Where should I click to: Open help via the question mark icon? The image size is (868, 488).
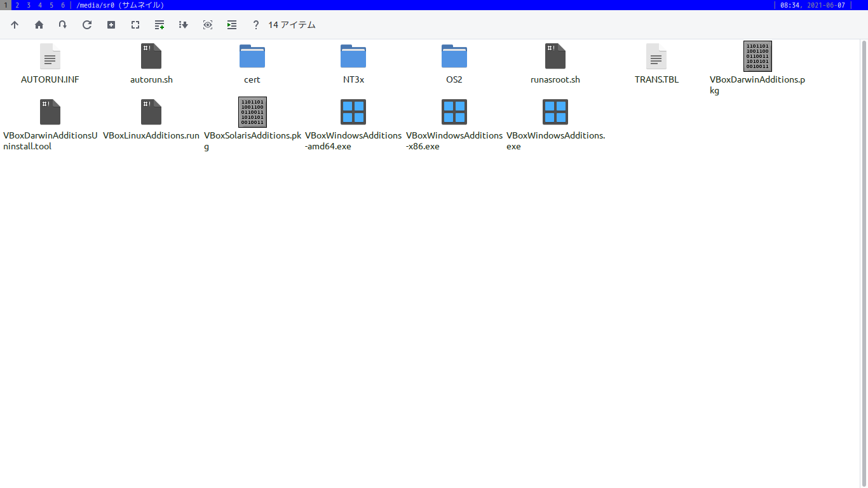256,25
